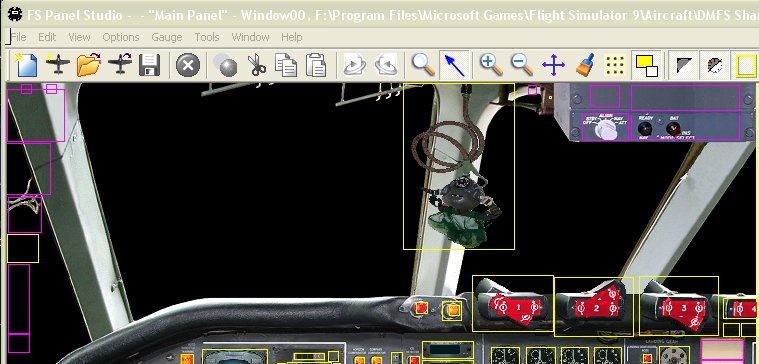Paste from the clipboard icon
This screenshot has height=364, width=759.
(316, 65)
